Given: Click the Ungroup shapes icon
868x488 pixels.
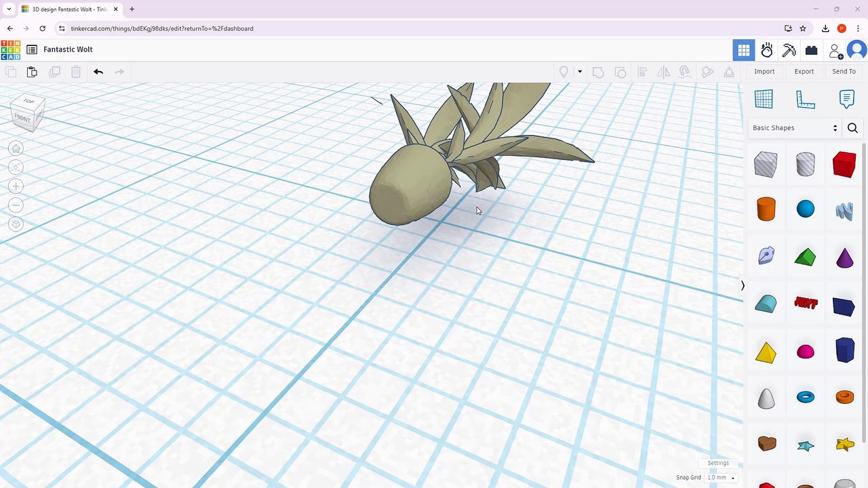Looking at the screenshot, I should [620, 72].
